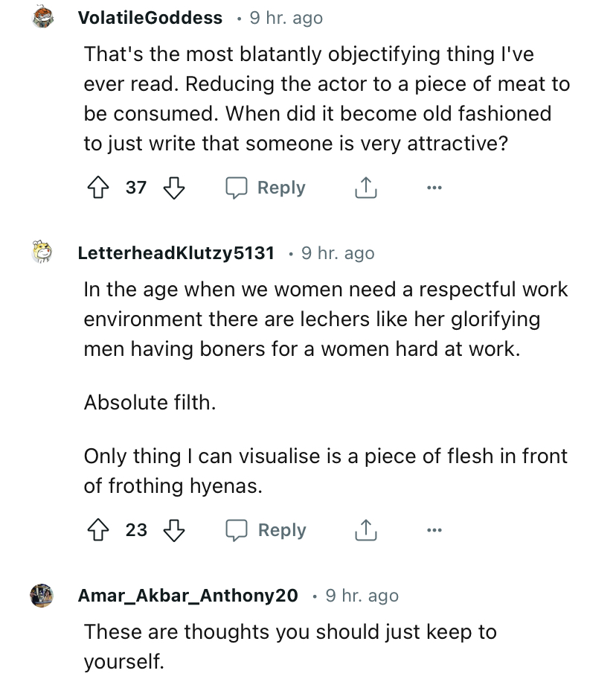Image resolution: width=616 pixels, height=685 pixels.
Task: Downvote VolatileGoddess's comment
Action: [x=173, y=188]
